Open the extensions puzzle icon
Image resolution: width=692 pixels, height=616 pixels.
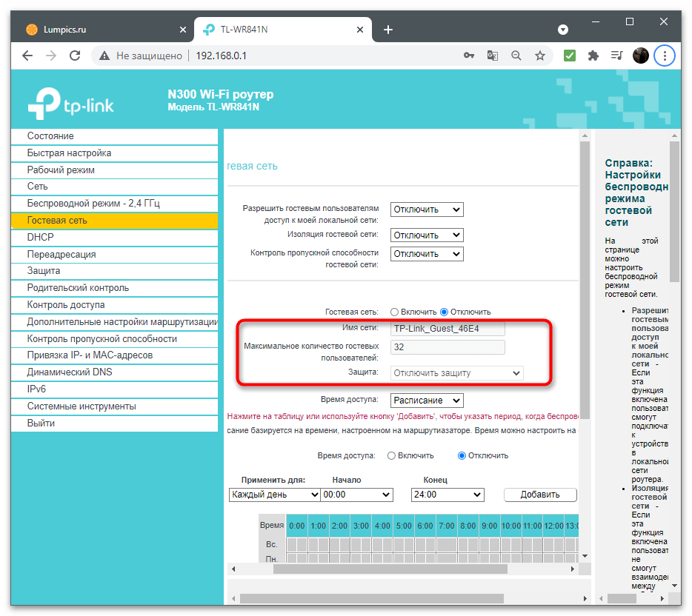[593, 56]
